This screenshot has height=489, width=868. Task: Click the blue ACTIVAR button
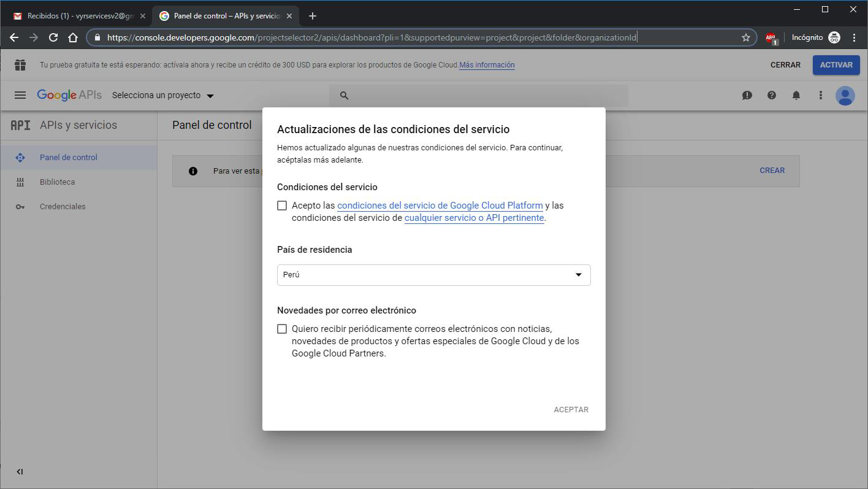pos(836,64)
